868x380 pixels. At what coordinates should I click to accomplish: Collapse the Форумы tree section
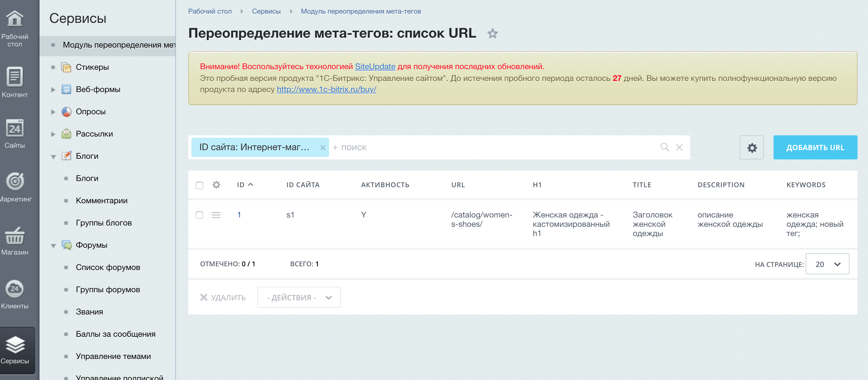point(53,246)
